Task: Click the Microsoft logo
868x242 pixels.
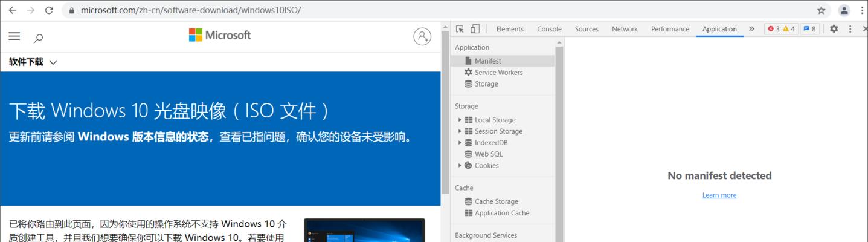Action: tap(220, 35)
